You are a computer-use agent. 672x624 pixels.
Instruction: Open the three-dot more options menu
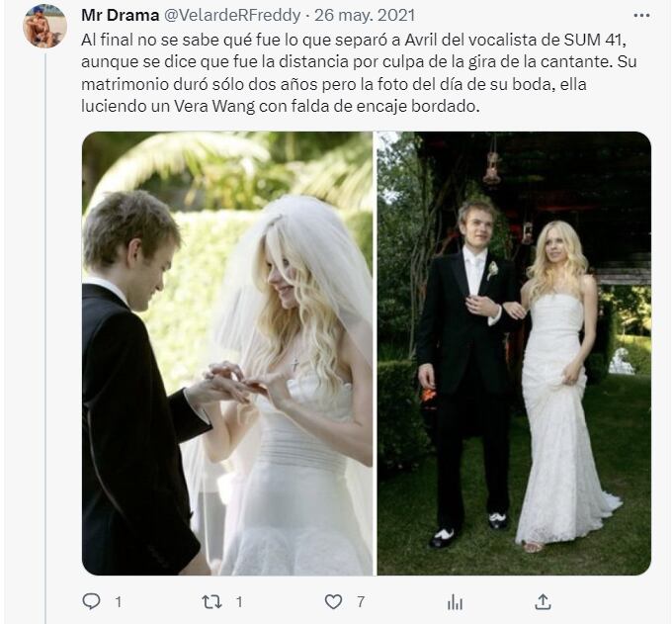(x=642, y=15)
